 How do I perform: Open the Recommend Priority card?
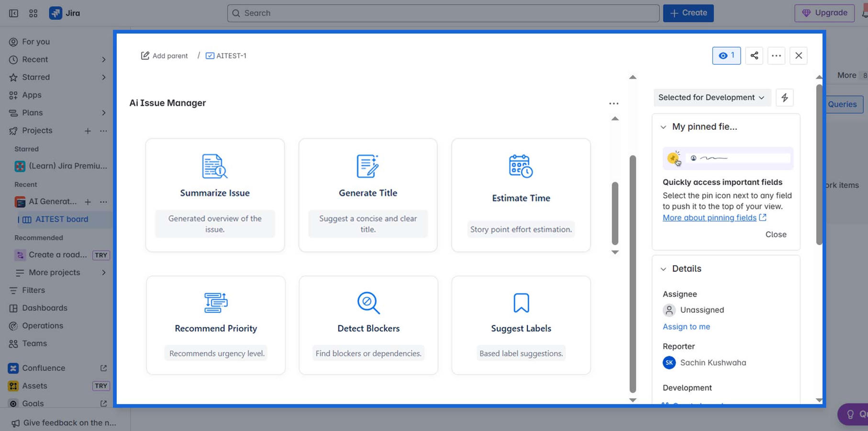coord(216,325)
